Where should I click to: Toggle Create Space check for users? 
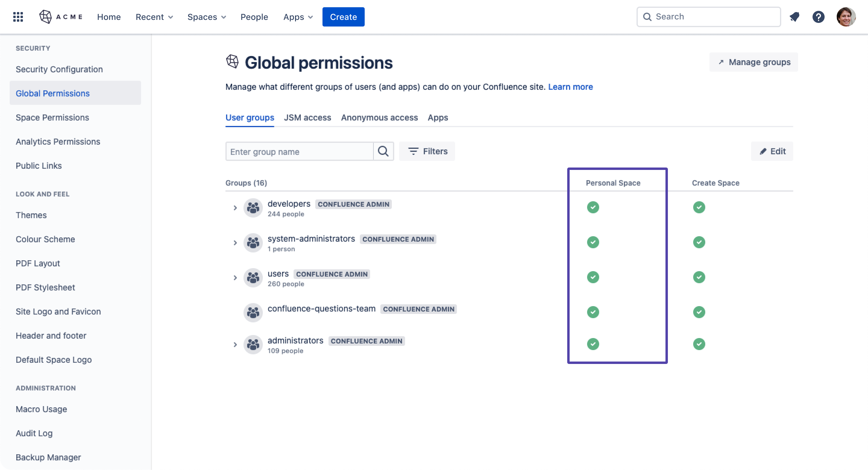click(x=699, y=277)
